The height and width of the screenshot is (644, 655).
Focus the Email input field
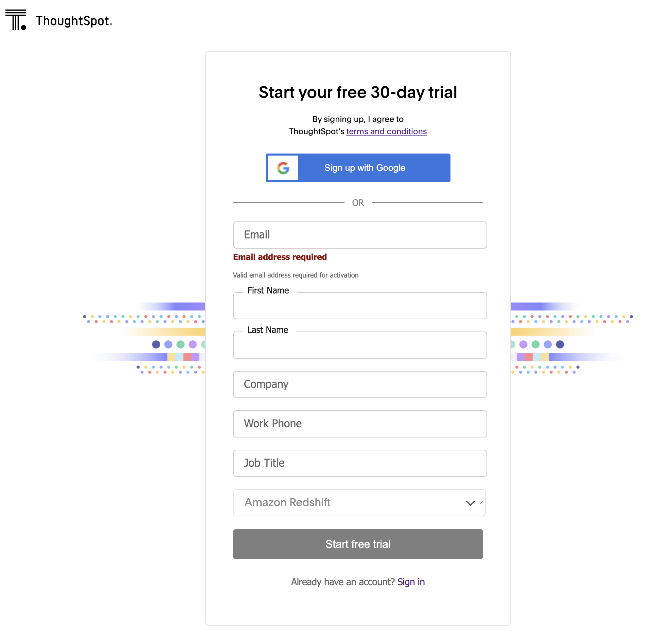pos(360,235)
